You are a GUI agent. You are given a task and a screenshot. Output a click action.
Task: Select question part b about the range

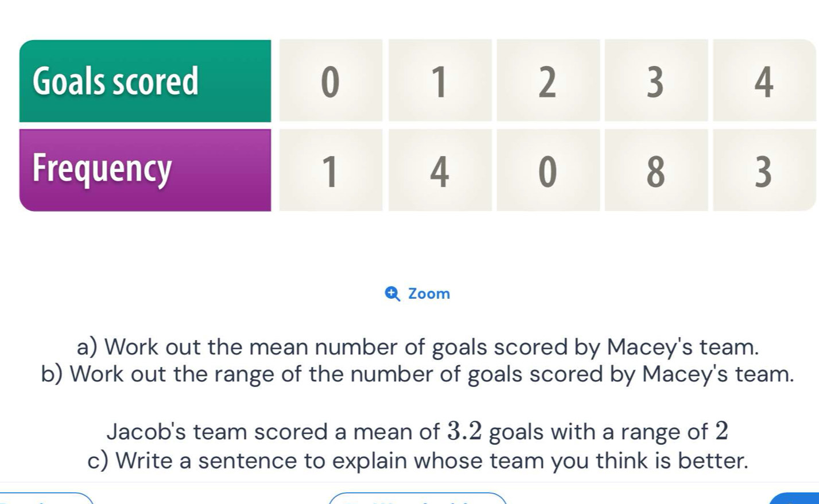[x=418, y=374]
